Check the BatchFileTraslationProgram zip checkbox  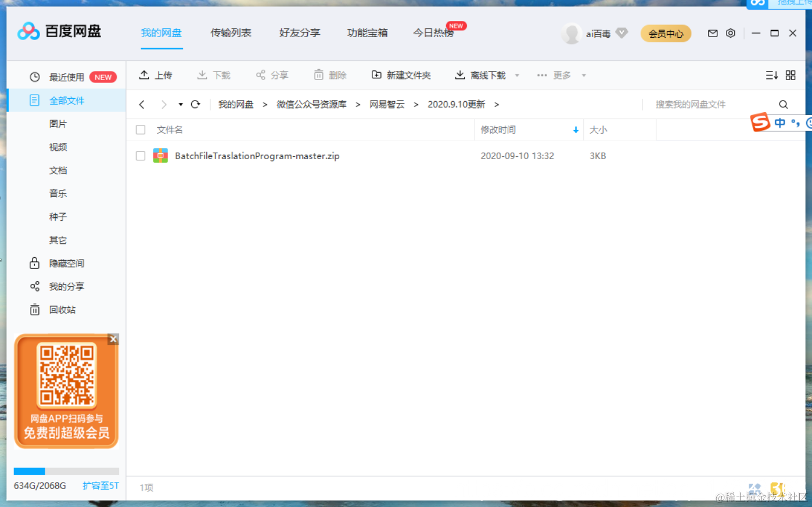pos(140,156)
